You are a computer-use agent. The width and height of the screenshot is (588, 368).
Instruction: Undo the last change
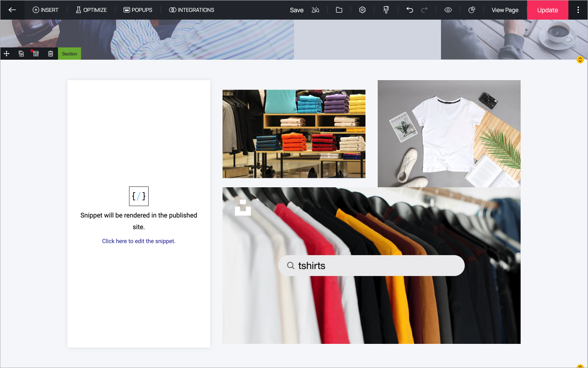point(410,10)
